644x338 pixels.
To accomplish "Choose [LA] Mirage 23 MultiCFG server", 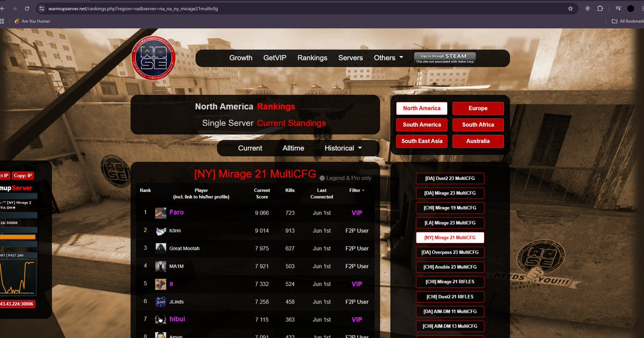I will click(x=450, y=222).
